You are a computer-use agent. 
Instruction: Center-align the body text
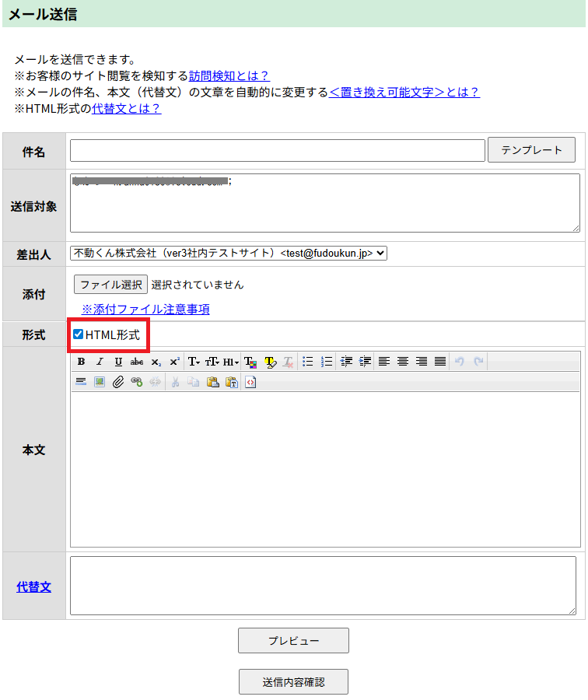403,362
